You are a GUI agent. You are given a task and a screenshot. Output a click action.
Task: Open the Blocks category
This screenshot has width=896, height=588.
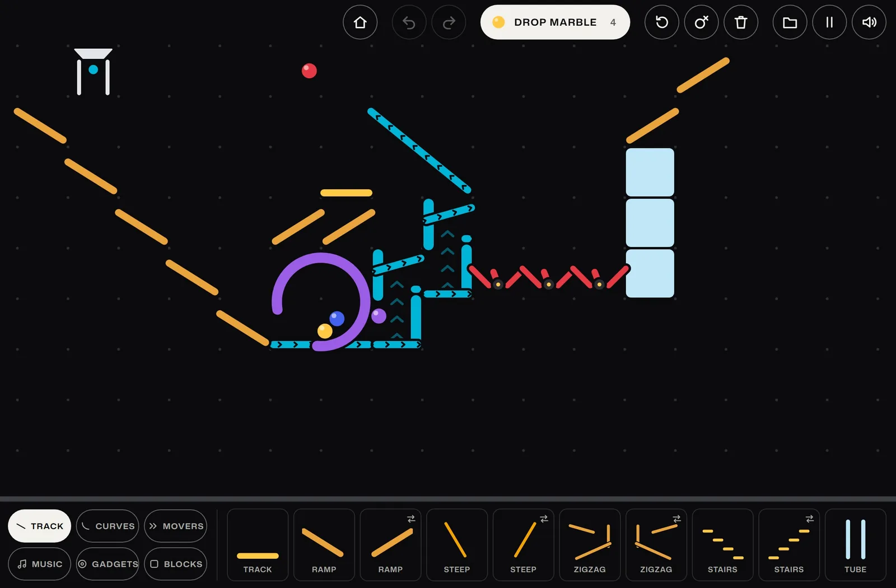(x=176, y=564)
